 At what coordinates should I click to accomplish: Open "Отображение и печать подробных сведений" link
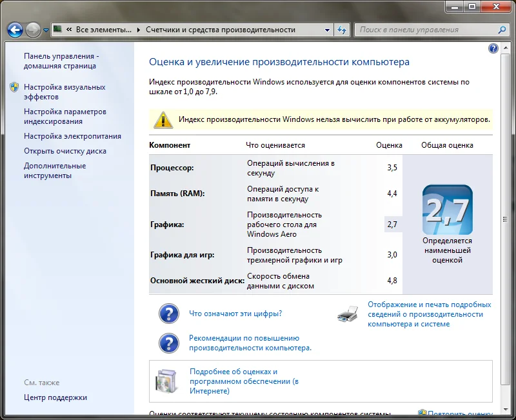pyautogui.click(x=429, y=314)
